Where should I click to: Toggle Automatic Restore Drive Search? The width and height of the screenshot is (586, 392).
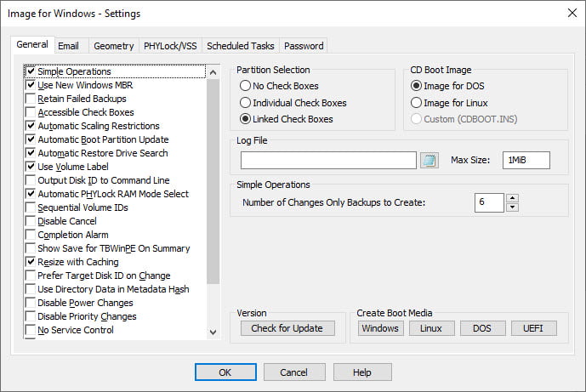(31, 153)
